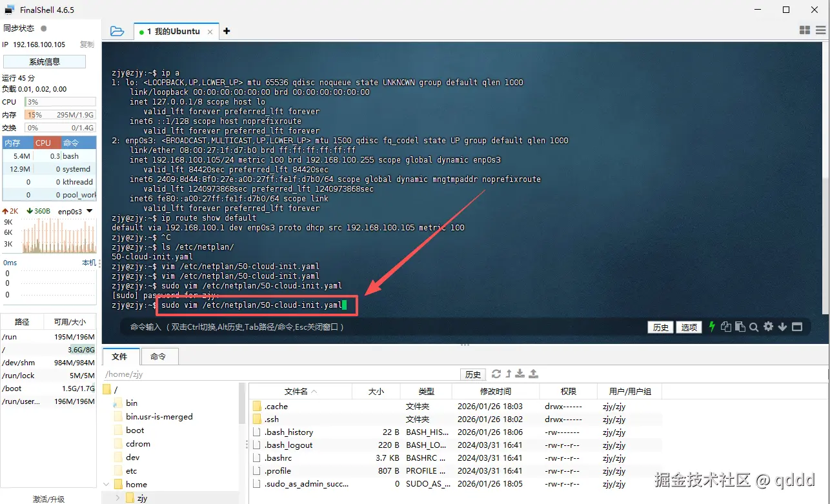Click the /boot disk row
This screenshot has height=504, width=830.
(49, 388)
